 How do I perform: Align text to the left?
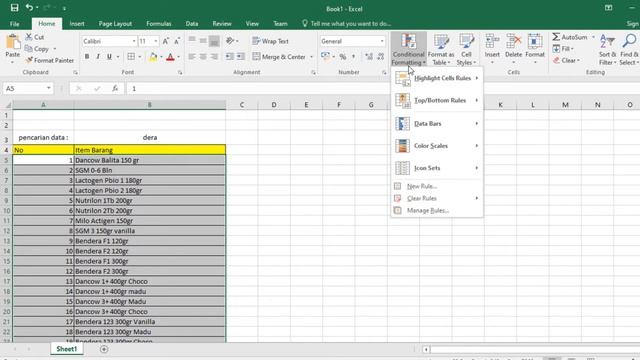pyautogui.click(x=192, y=57)
